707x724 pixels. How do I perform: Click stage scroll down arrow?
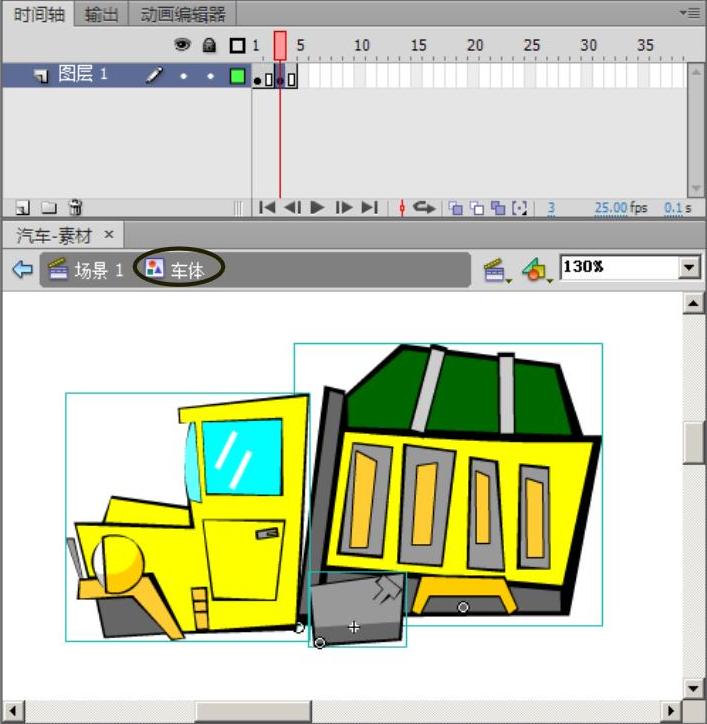tap(693, 689)
